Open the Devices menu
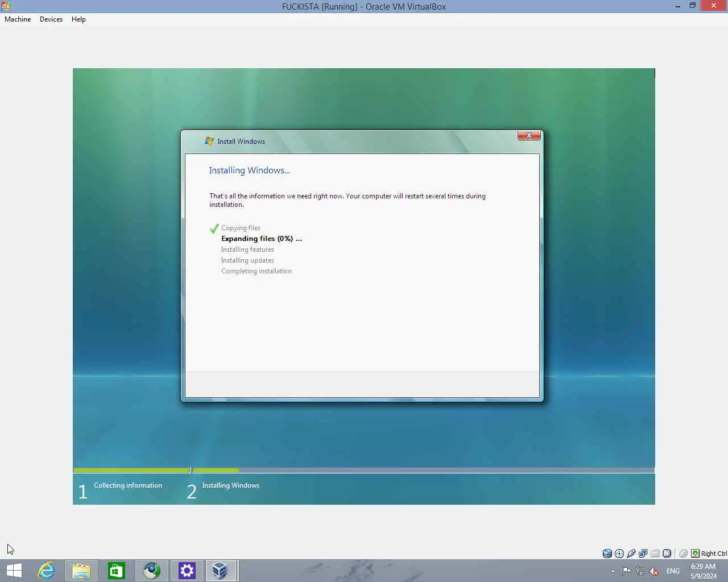Screen dimensions: 728x582 pos(51,19)
